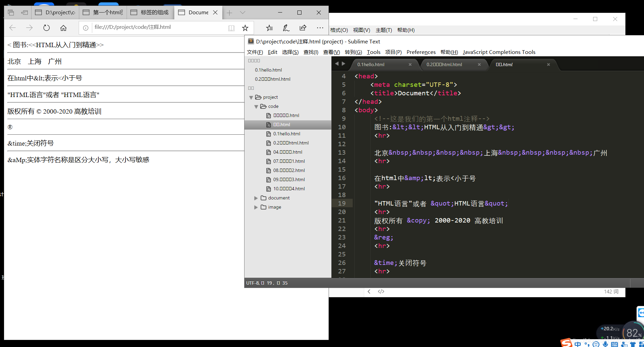Click Sogou input method S icon
Viewport: 644px width, 347px height.
[x=566, y=343]
